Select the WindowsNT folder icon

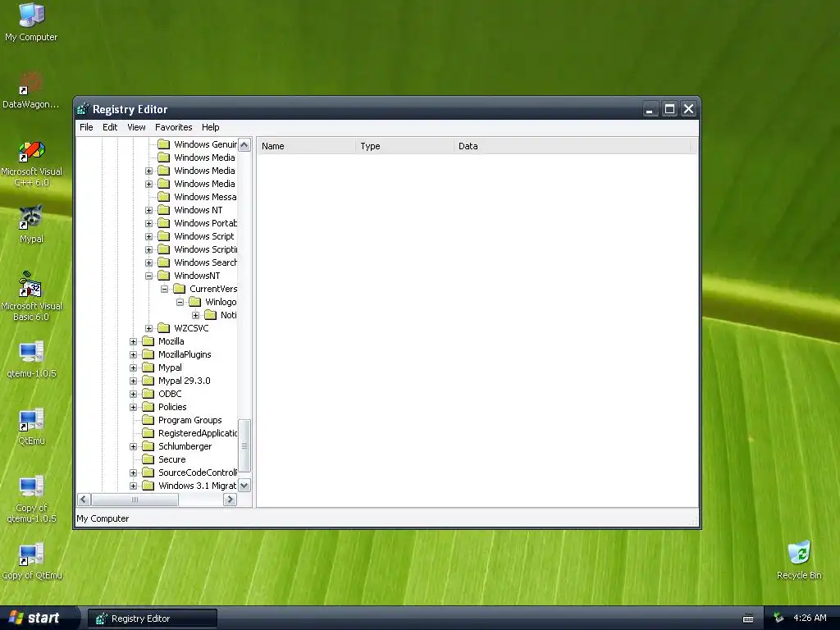164,276
